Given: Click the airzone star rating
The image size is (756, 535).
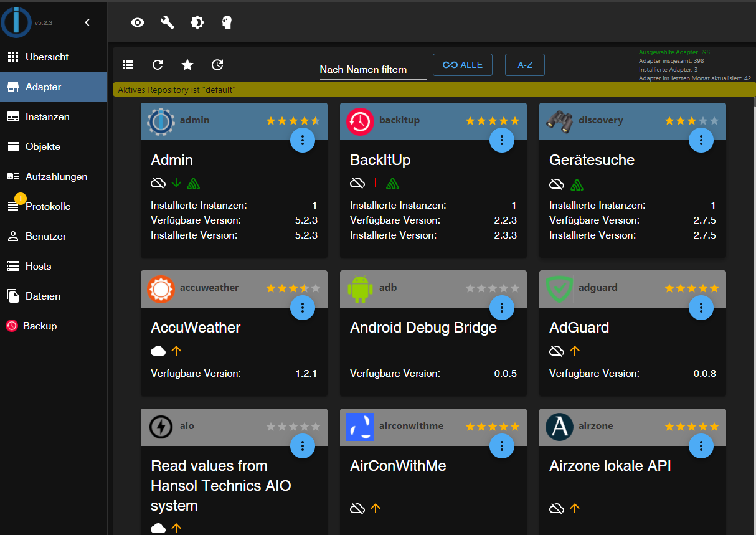Looking at the screenshot, I should 692,427.
